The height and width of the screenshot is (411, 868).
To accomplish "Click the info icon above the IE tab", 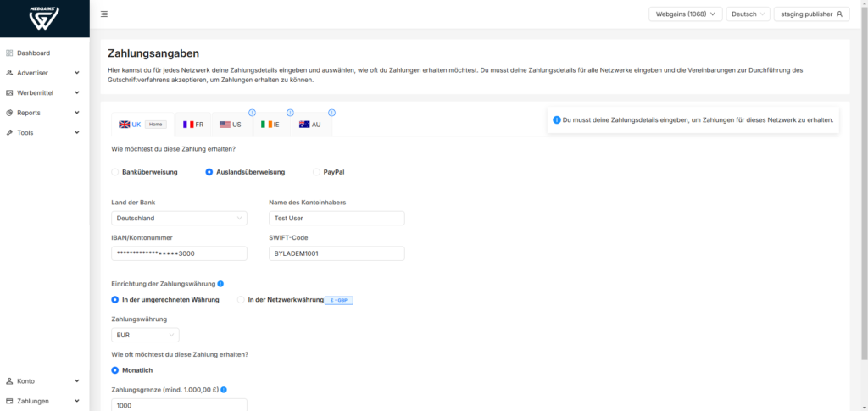I will coord(290,113).
